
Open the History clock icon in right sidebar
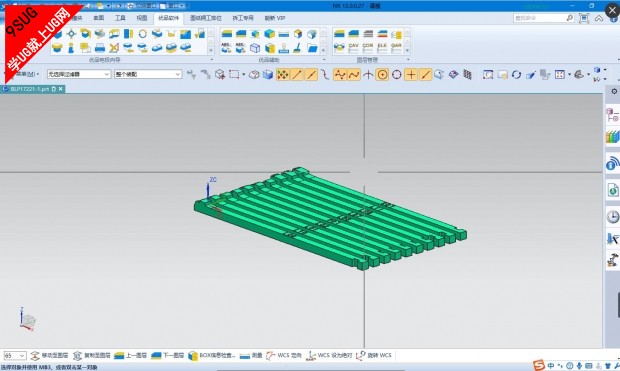pos(612,217)
